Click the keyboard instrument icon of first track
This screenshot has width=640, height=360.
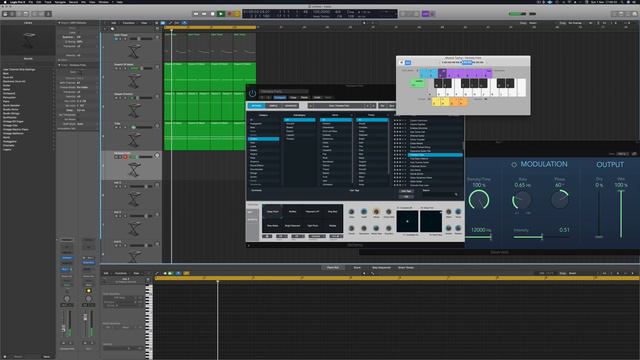134,51
